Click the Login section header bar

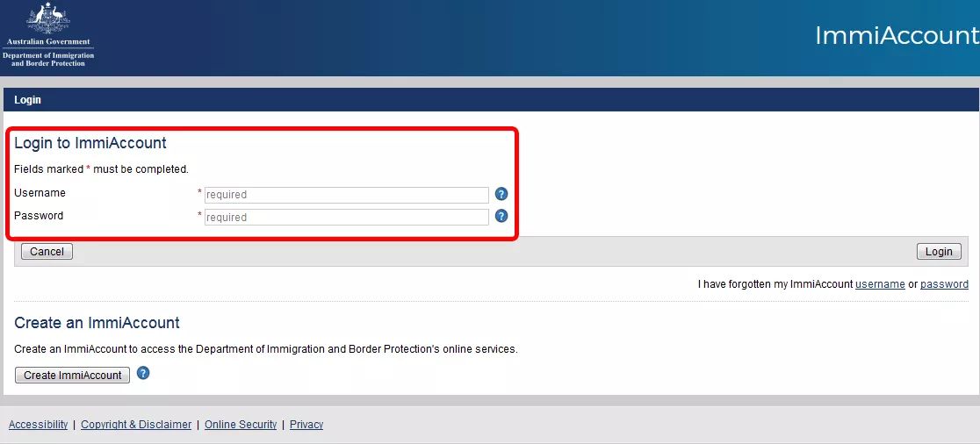click(x=490, y=100)
